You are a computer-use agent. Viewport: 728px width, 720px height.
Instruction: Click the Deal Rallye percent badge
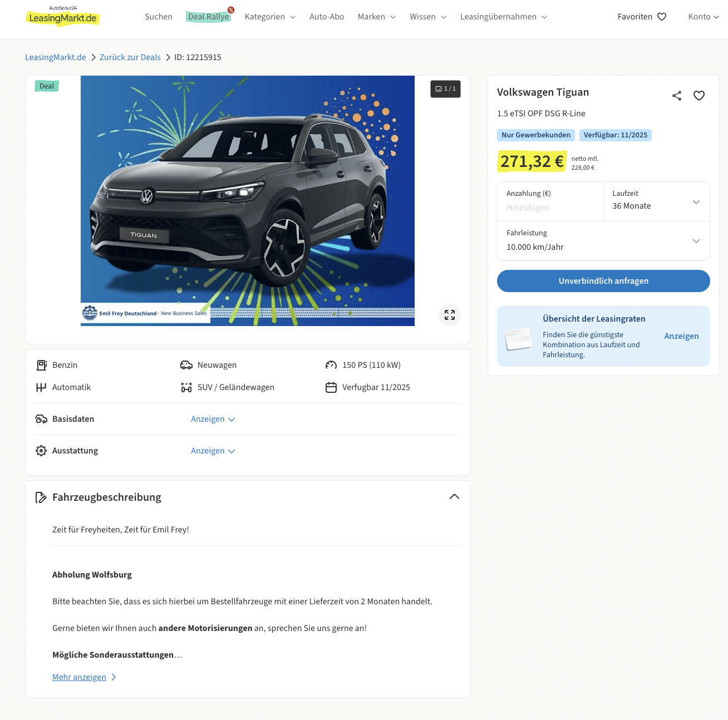coord(231,10)
